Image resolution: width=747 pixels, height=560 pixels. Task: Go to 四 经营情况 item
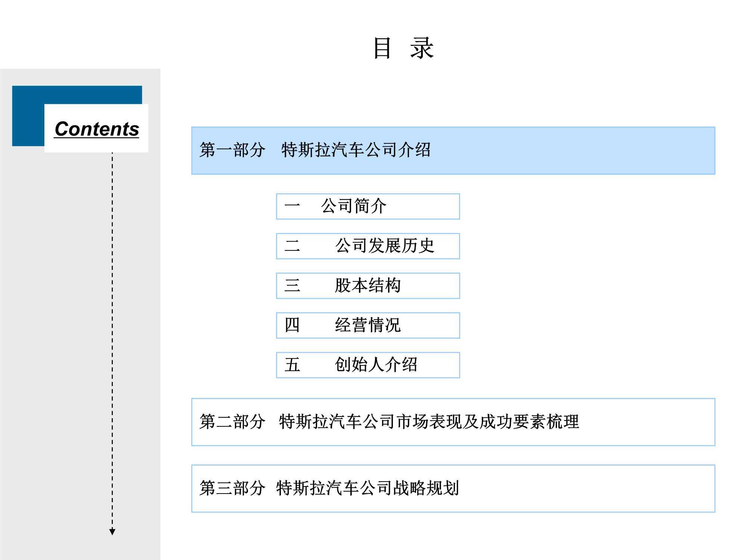[368, 325]
